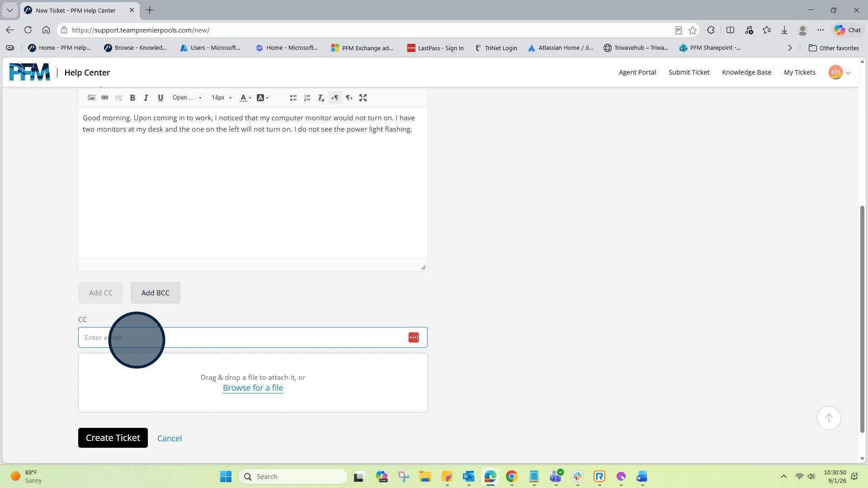Image resolution: width=868 pixels, height=488 pixels.
Task: Submit with Create Ticket button
Action: [113, 438]
